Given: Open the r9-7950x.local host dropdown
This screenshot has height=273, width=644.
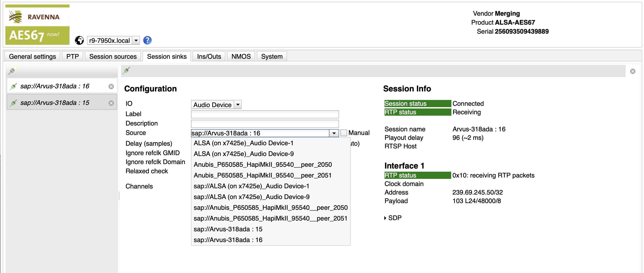Looking at the screenshot, I should click(136, 40).
